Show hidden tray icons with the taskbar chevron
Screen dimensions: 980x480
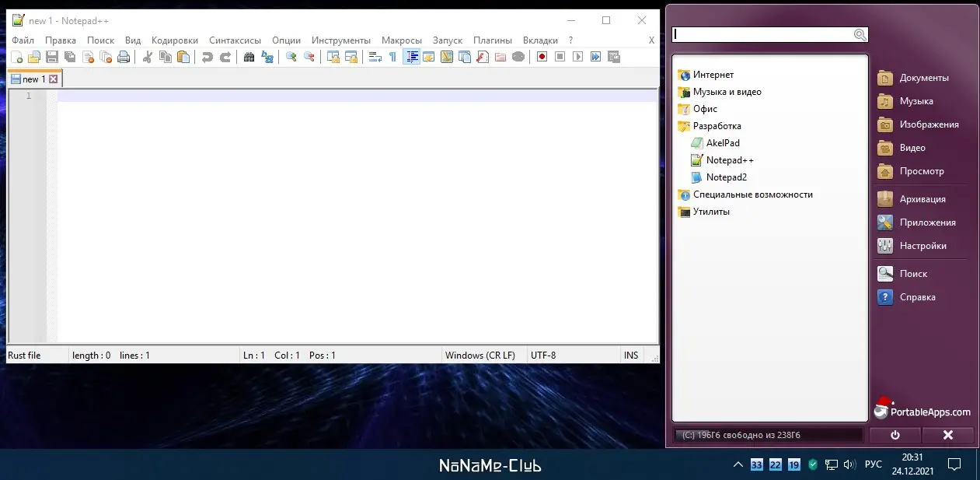(738, 465)
